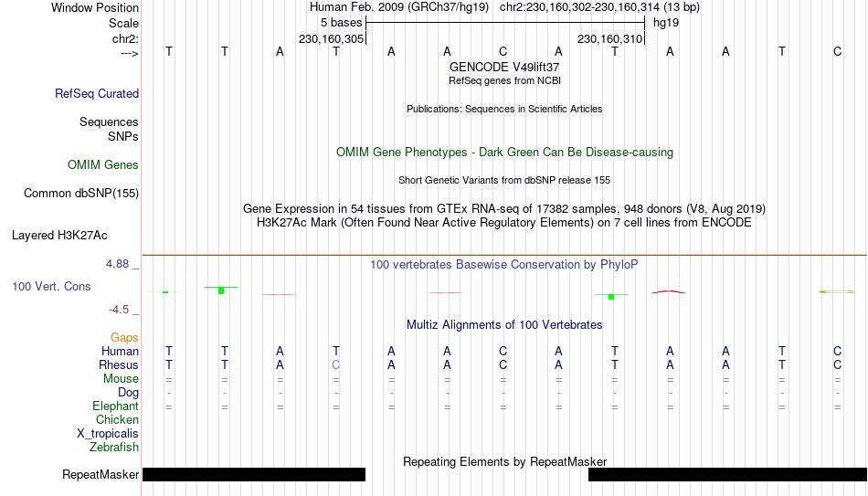
Task: Click the RefSeq Curated track label
Action: tap(97, 93)
